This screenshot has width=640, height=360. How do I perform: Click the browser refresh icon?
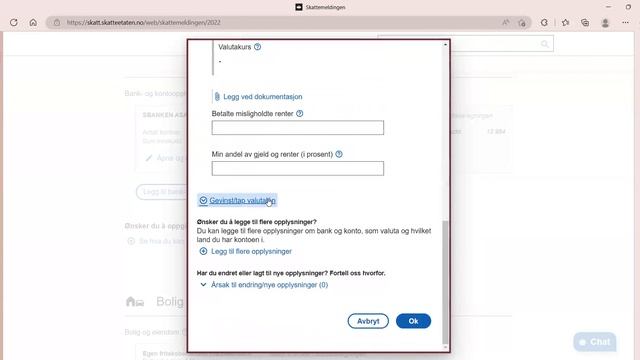(x=14, y=22)
